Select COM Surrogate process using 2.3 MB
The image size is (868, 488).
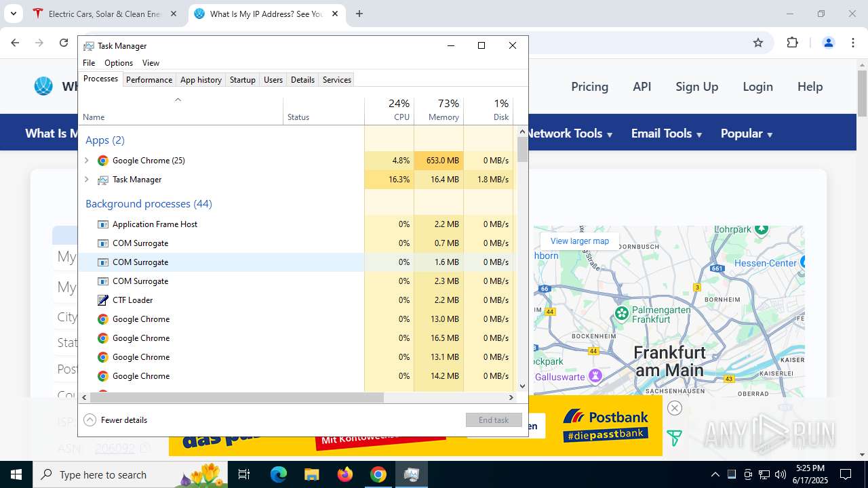pyautogui.click(x=296, y=281)
